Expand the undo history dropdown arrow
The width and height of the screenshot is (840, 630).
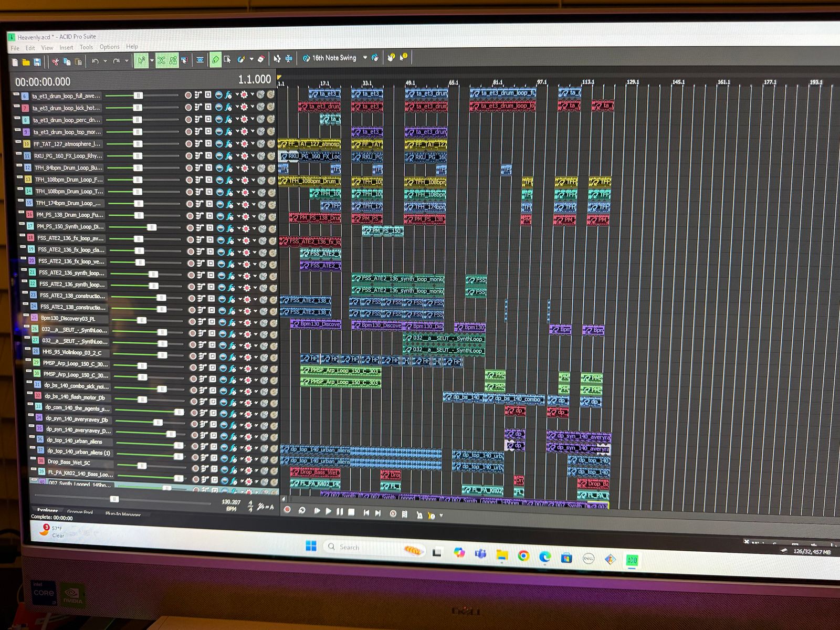click(106, 61)
